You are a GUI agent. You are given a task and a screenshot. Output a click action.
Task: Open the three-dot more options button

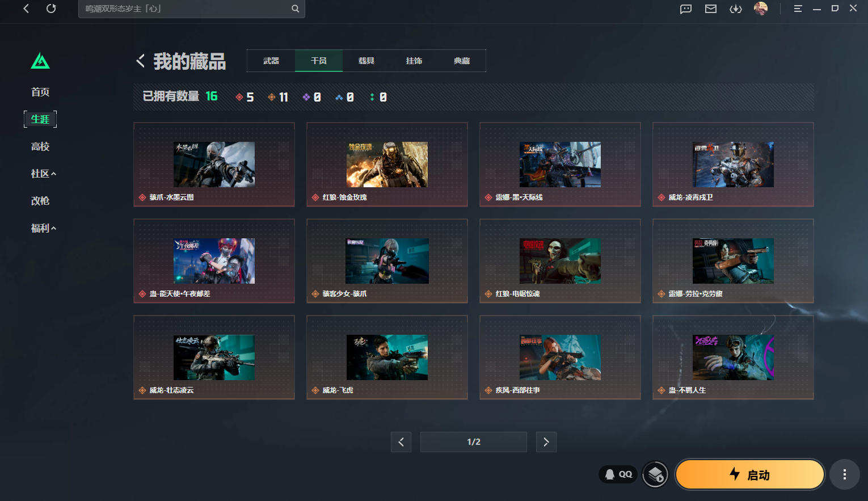point(845,474)
